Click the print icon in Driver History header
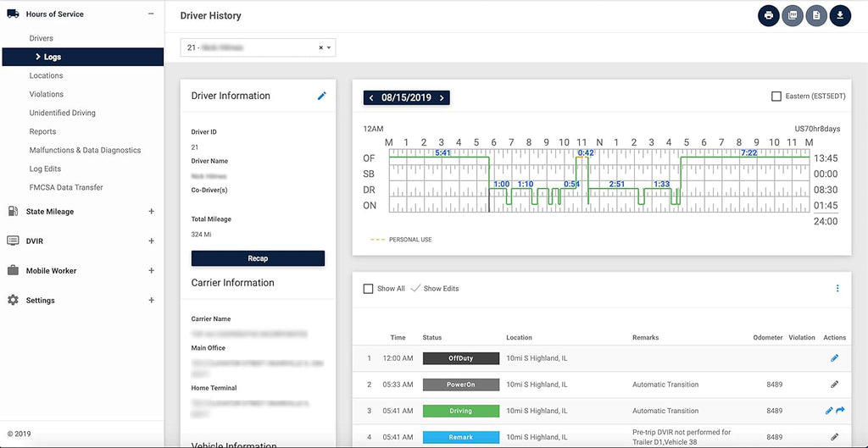The image size is (868, 448). point(768,15)
